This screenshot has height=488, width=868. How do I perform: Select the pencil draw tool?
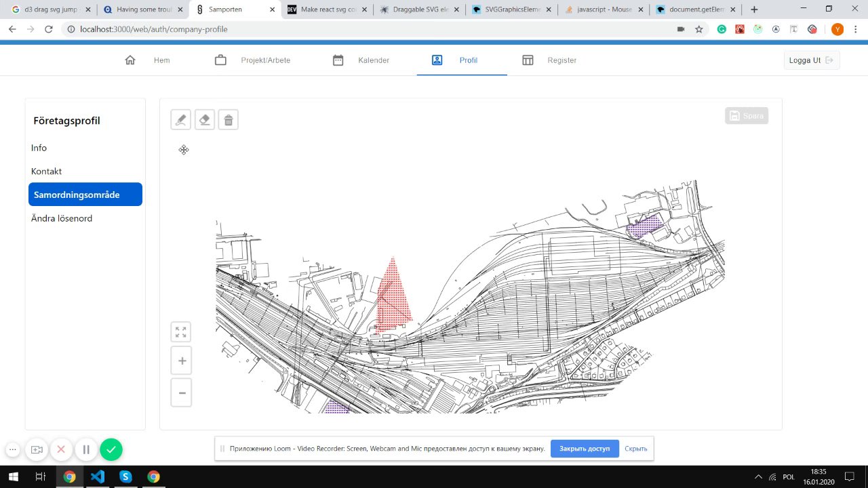[180, 120]
